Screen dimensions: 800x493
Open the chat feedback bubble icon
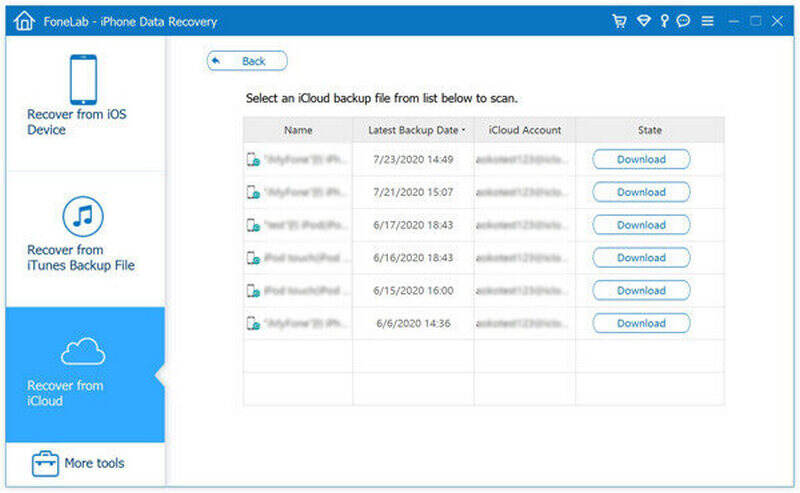(683, 21)
